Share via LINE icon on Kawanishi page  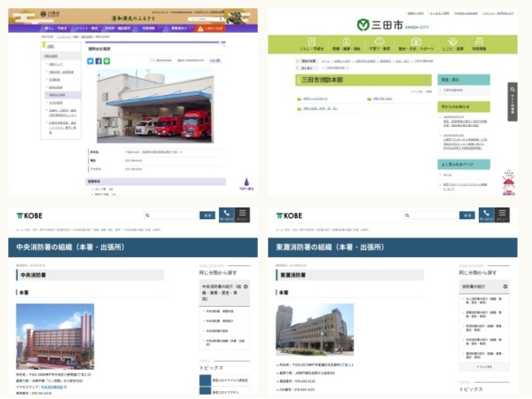point(106,61)
